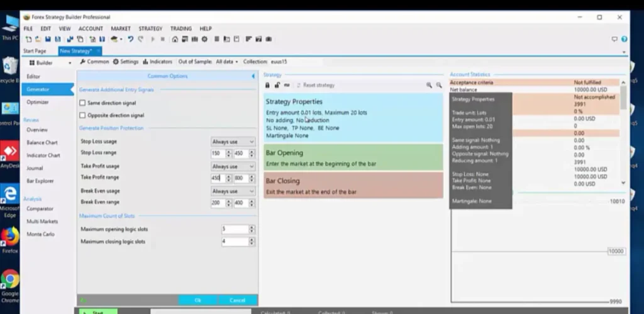This screenshot has width=644, height=314.
Task: Open the TRADING menu
Action: (181, 29)
